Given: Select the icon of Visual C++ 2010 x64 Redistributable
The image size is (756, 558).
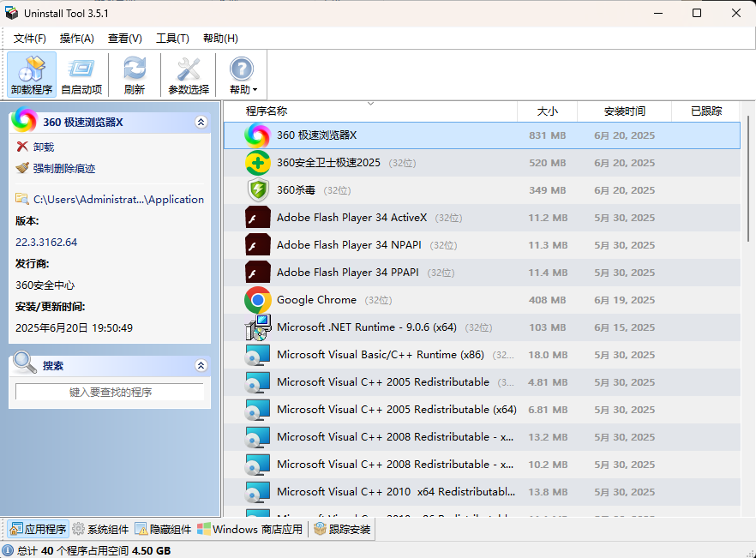Looking at the screenshot, I should click(257, 492).
